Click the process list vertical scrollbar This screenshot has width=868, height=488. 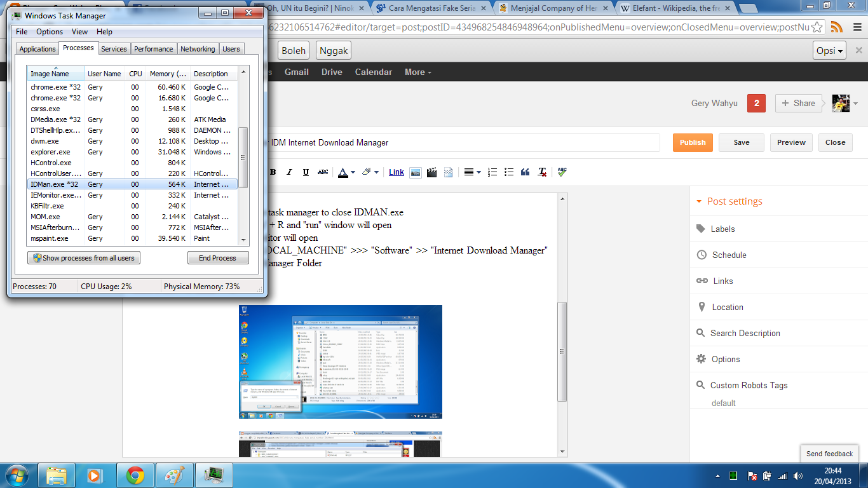(243, 158)
